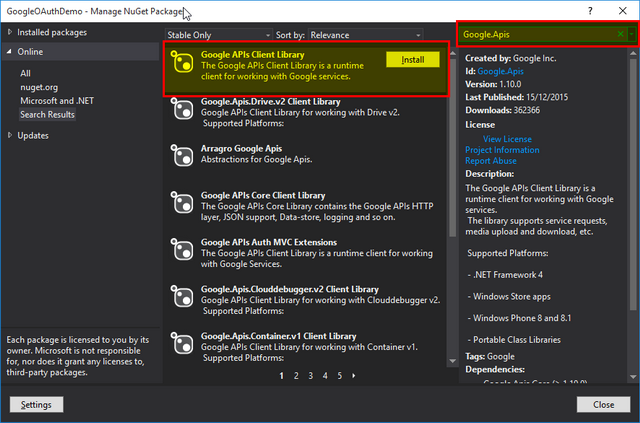Viewport: 640px width, 423px height.
Task: Open the Stable Only dropdown
Action: point(218,35)
